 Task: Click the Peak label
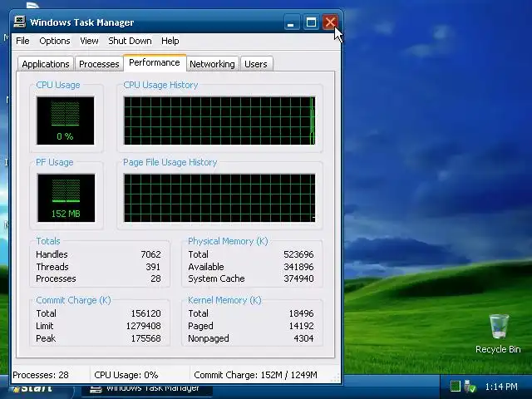click(46, 338)
